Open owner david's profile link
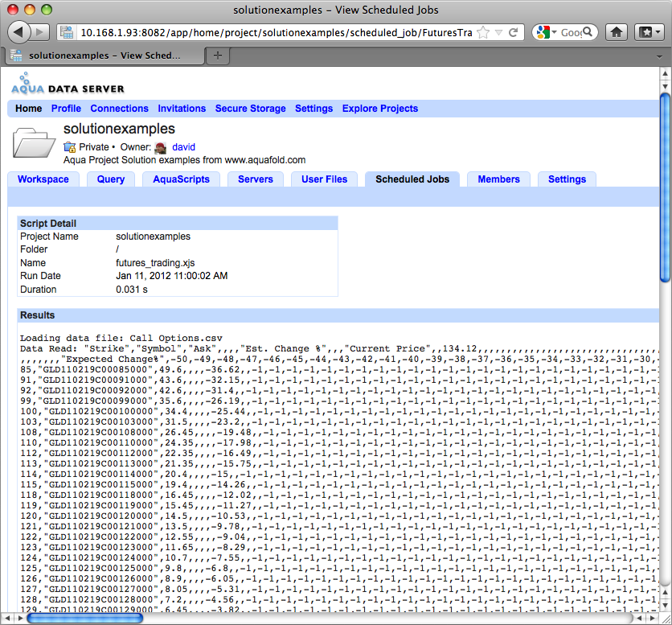The image size is (672, 625). pos(183,147)
